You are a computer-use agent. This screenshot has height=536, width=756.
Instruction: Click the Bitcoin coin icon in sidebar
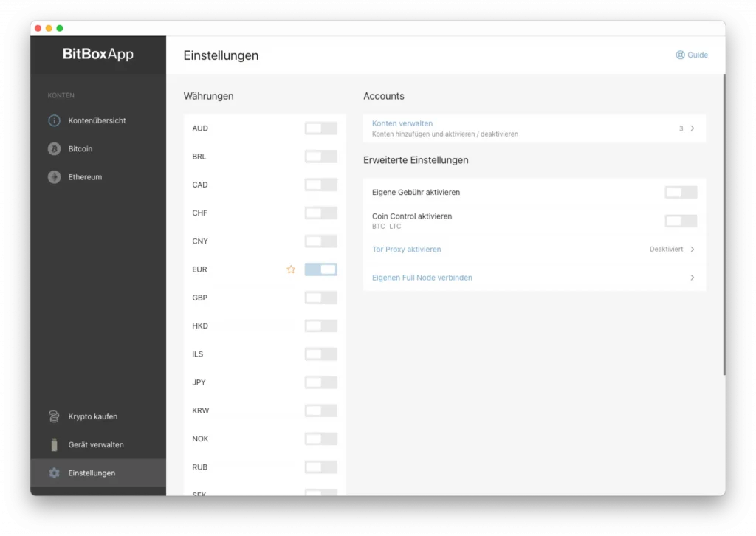point(54,149)
